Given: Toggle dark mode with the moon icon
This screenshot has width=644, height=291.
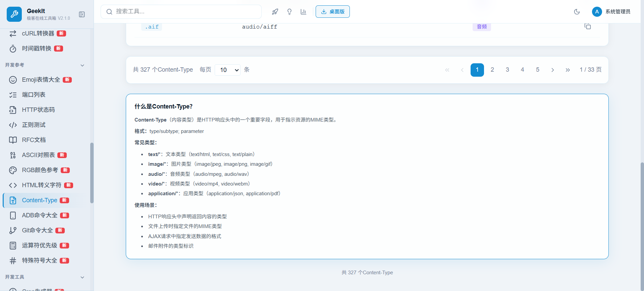Looking at the screenshot, I should 577,12.
